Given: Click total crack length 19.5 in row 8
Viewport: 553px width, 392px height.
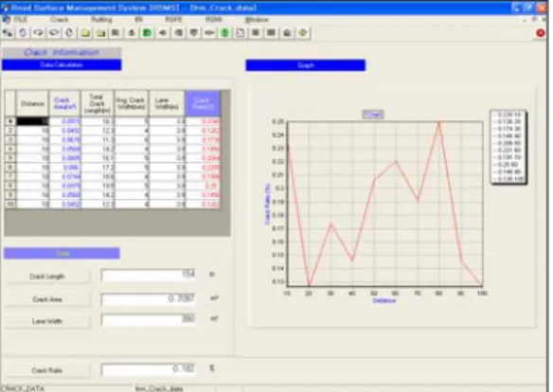Looking at the screenshot, I should 98,186.
